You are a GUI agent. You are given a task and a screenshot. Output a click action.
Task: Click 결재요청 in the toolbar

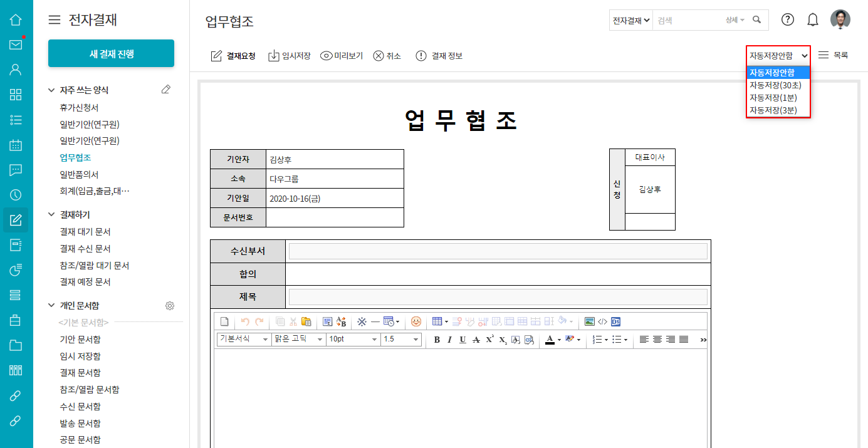[x=233, y=56]
